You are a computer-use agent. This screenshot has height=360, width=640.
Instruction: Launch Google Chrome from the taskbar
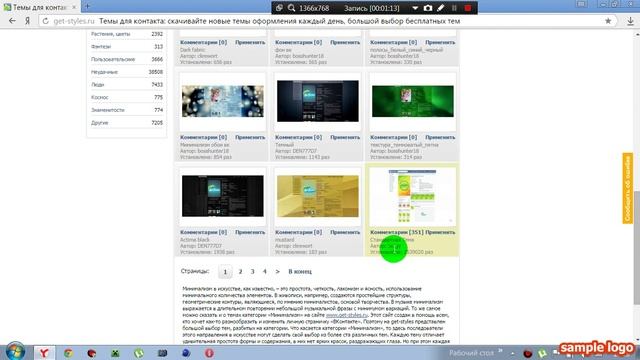point(68,353)
